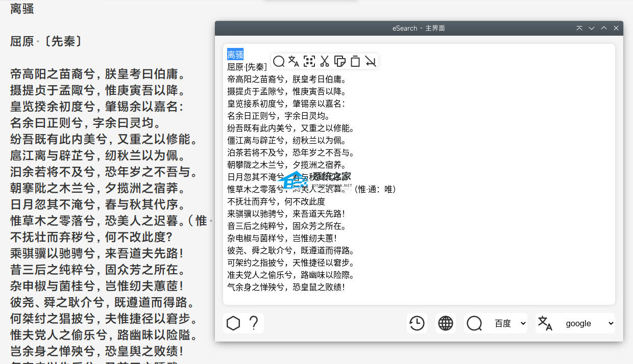This screenshot has height=364, width=633.
Task: Click line 彼尧、舜之耿介兮 in eSearch editor
Action: [x=291, y=250]
